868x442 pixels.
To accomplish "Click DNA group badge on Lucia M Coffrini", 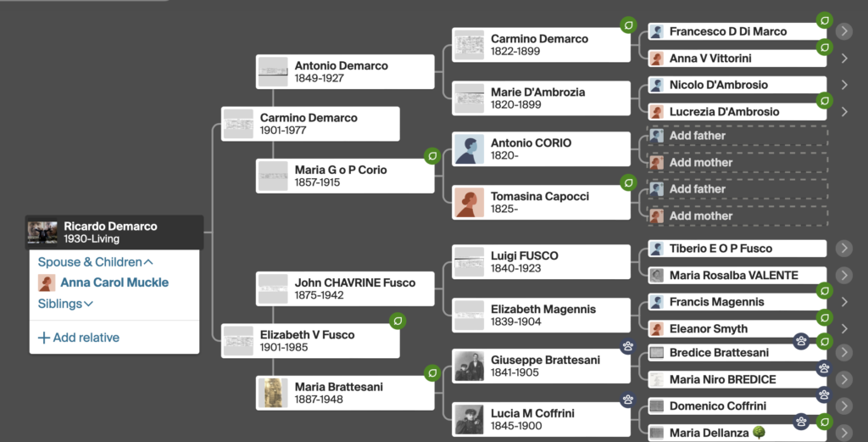I will (x=628, y=400).
